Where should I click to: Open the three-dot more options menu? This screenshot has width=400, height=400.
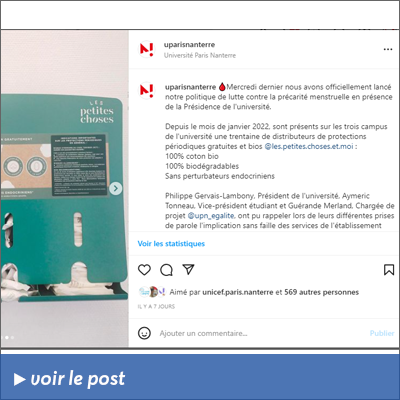pos(388,49)
